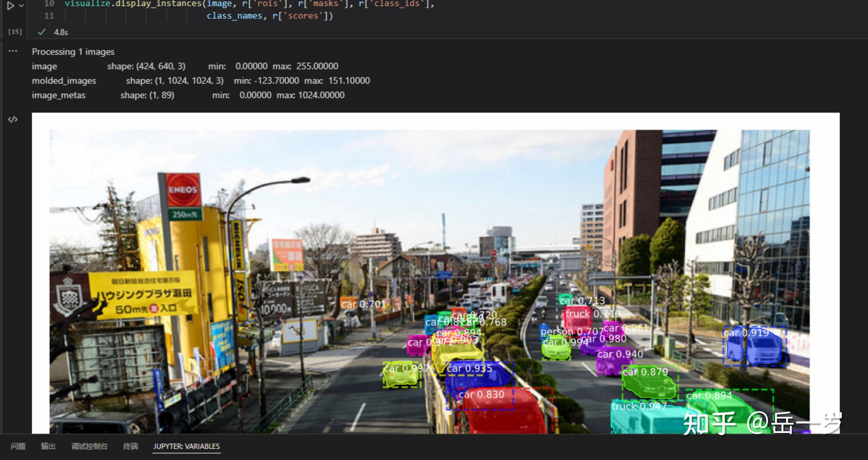Click the cell execution count [15]
Image resolution: width=868 pixels, height=460 pixels.
coord(14,32)
